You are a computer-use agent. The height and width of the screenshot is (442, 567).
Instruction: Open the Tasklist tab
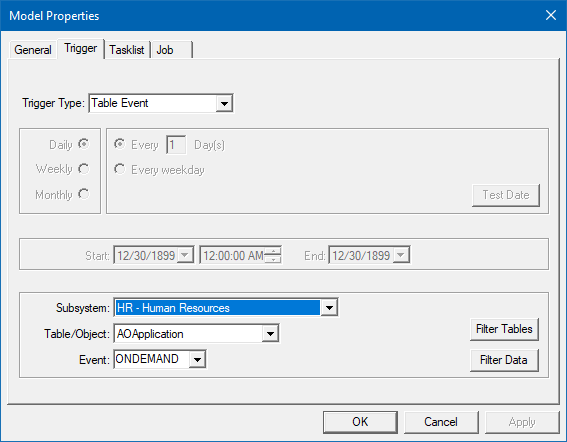(x=127, y=50)
